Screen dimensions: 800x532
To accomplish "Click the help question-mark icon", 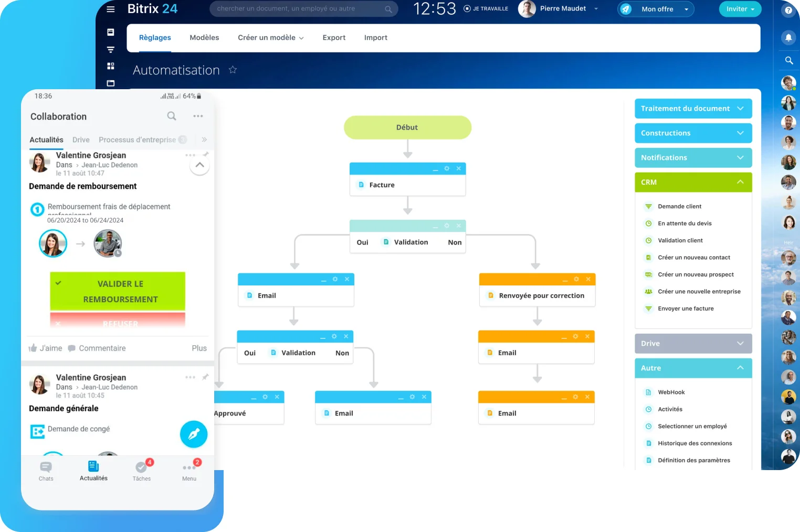I will coord(788,10).
